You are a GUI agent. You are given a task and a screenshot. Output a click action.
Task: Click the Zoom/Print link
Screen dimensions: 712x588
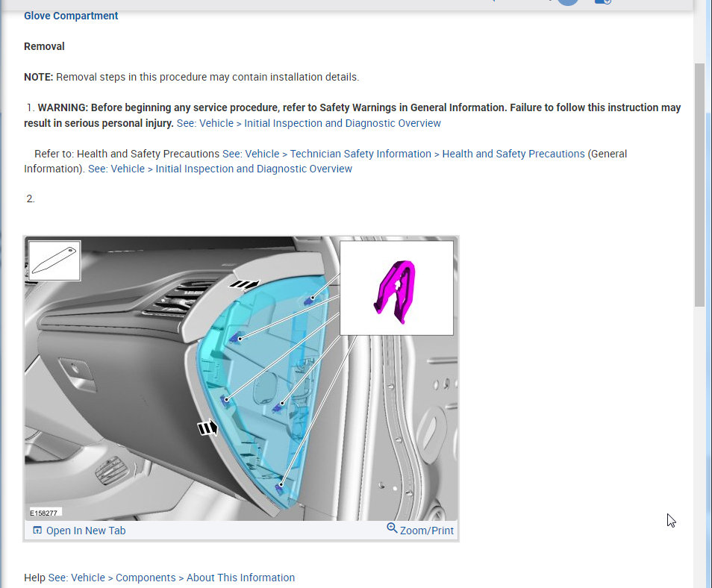426,531
